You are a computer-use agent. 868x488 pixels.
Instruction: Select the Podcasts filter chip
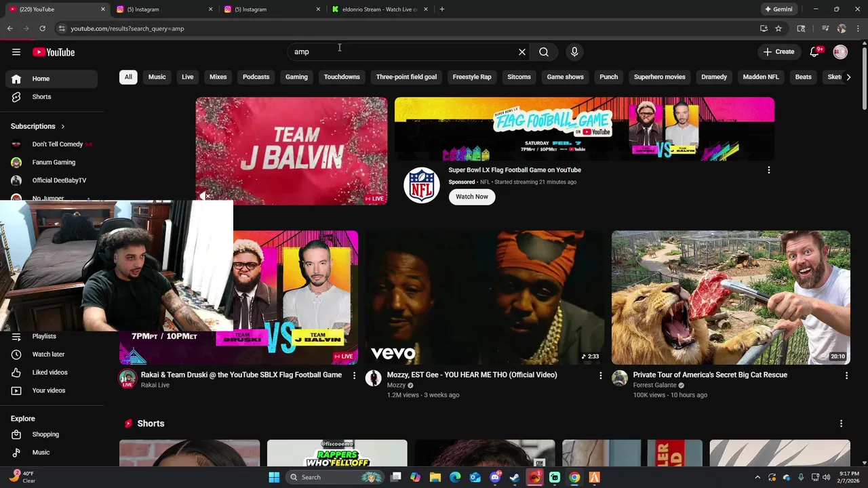click(256, 77)
